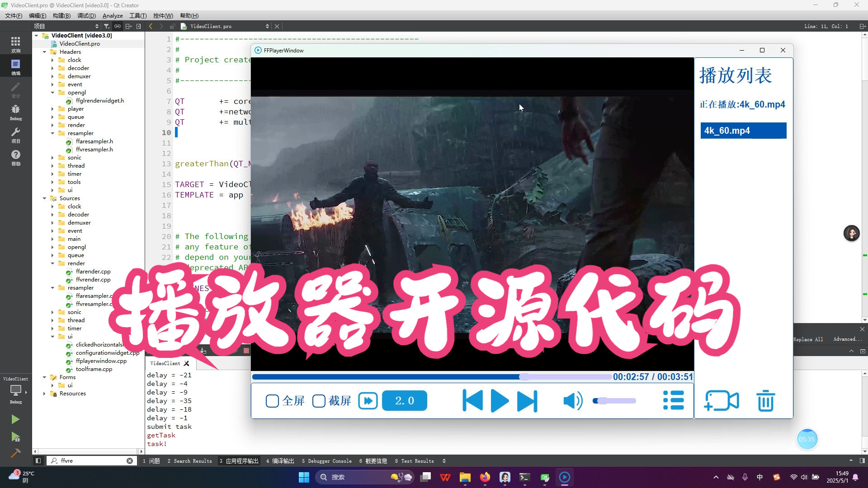The image size is (868, 488).
Task: Close the VideoClient application output tab
Action: 186,363
